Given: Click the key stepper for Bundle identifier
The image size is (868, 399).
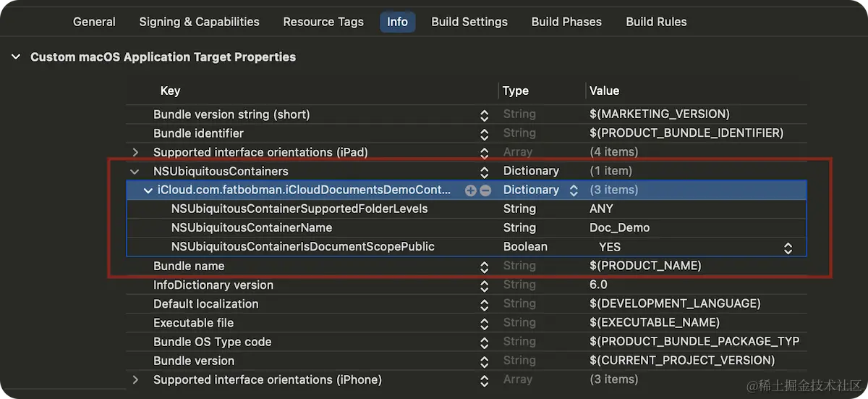Looking at the screenshot, I should pos(484,134).
